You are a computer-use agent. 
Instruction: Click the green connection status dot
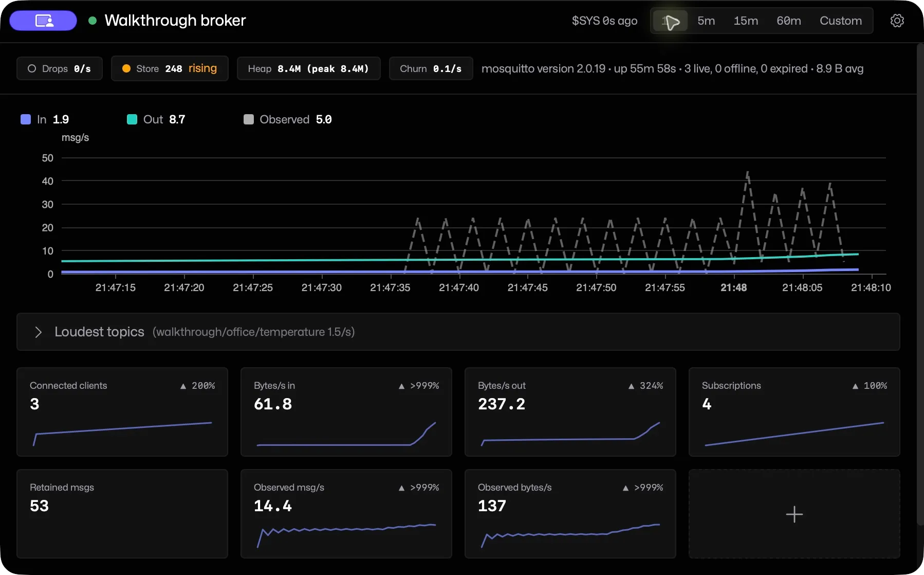coord(93,21)
